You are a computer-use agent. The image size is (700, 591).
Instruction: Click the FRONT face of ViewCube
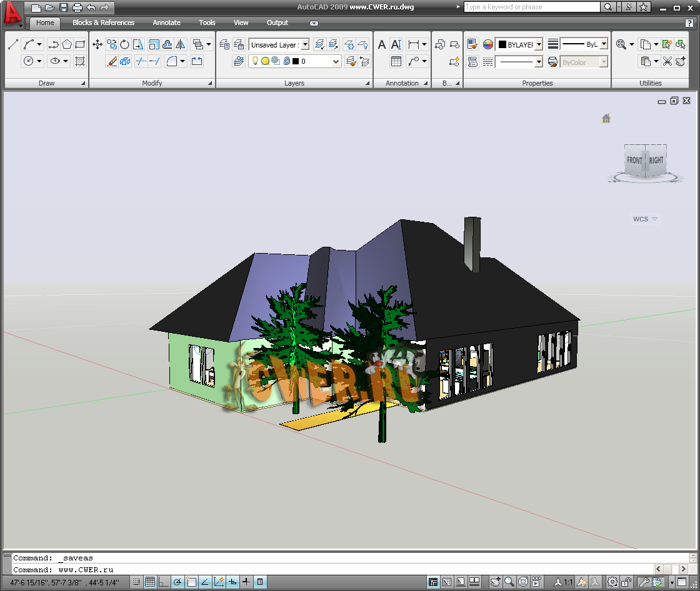click(634, 161)
